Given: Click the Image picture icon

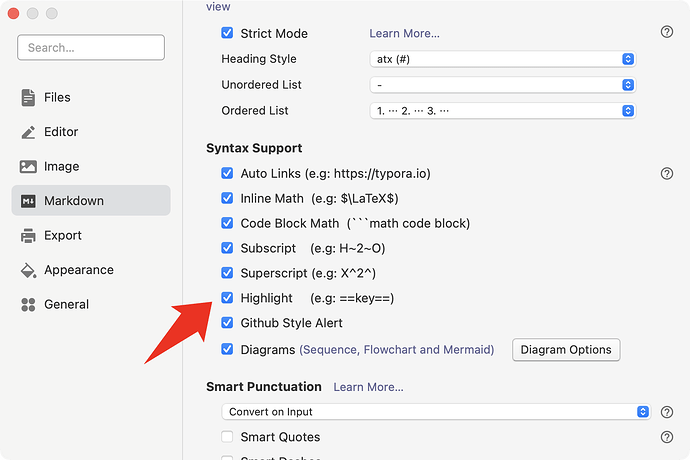Looking at the screenshot, I should [x=28, y=166].
